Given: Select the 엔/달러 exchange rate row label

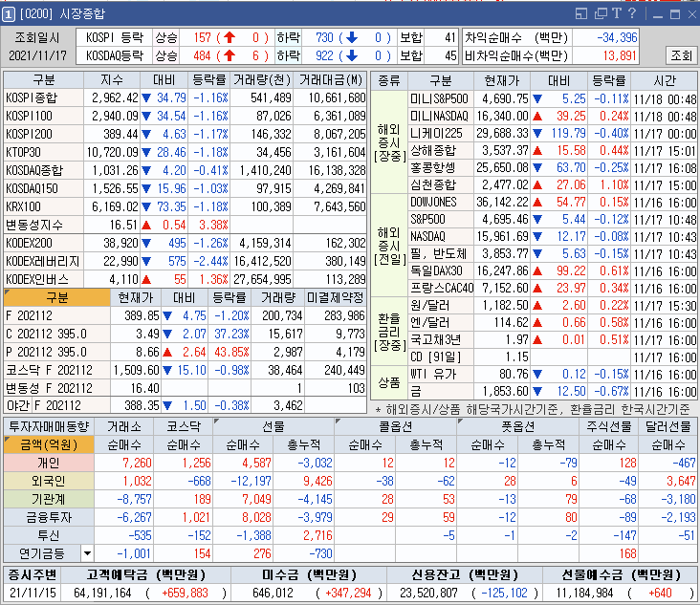Looking at the screenshot, I should [440, 323].
